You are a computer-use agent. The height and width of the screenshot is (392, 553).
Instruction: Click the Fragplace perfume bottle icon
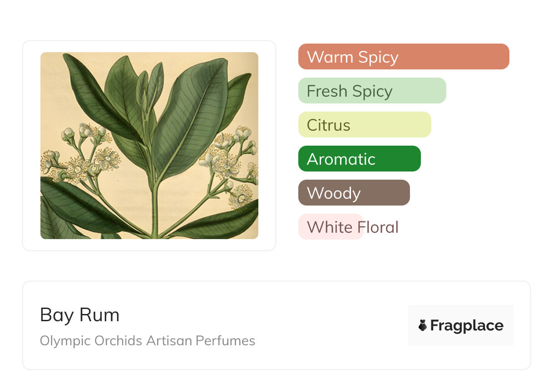click(423, 325)
